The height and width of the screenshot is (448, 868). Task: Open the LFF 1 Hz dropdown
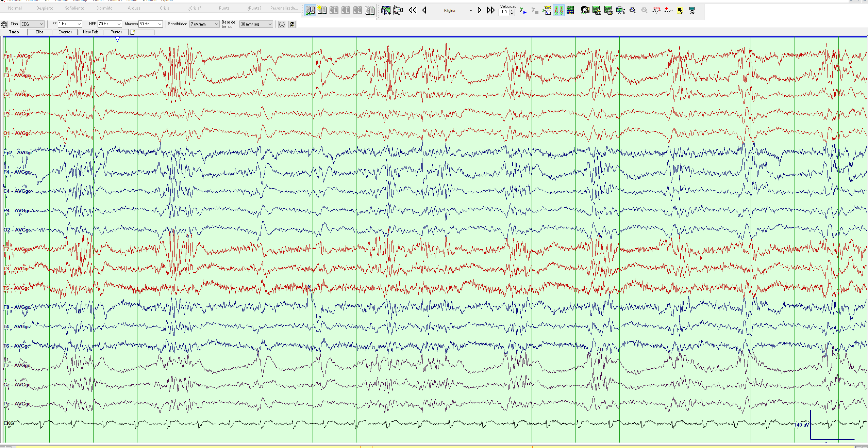pos(70,24)
